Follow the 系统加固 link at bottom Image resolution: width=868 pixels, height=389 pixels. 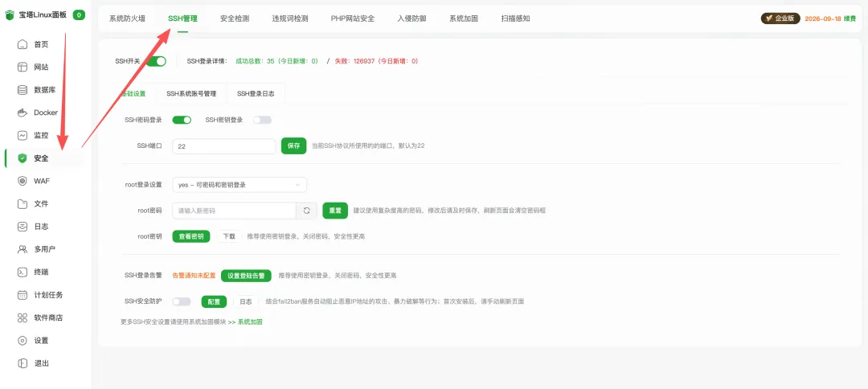click(249, 321)
